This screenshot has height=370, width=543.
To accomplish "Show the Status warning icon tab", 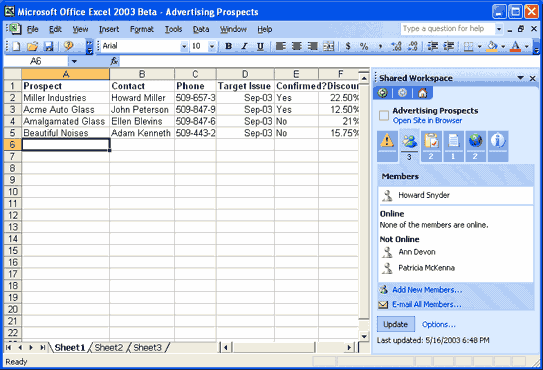I will pyautogui.click(x=387, y=146).
